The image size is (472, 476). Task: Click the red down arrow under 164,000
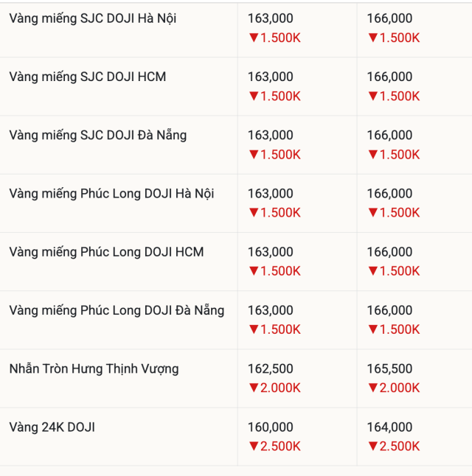[x=373, y=447]
